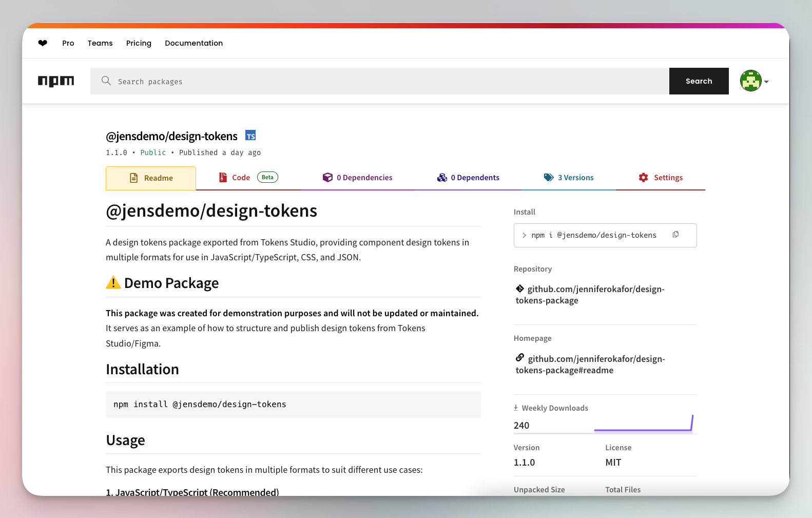Click the weekly downloads count 240
The image size is (812, 518).
coord(521,426)
